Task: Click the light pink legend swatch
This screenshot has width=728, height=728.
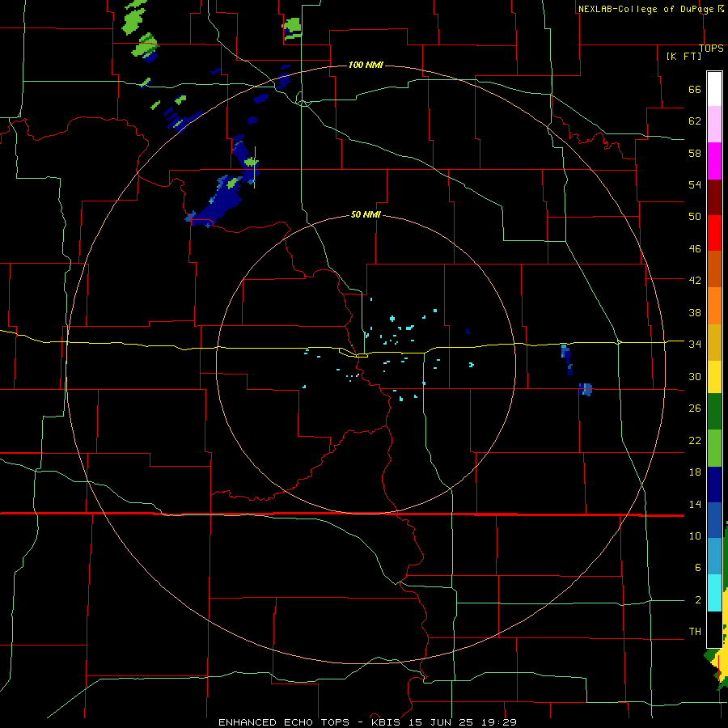Action: (714, 124)
